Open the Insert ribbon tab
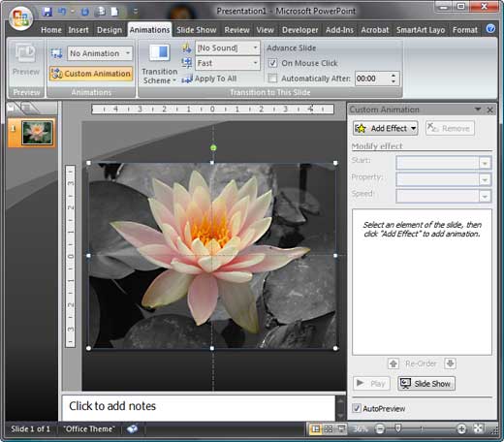This screenshot has width=504, height=442. pos(79,30)
